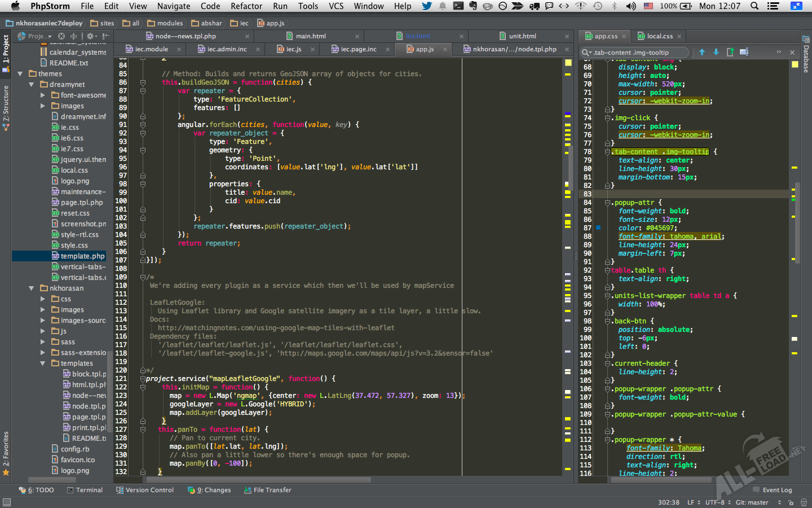The height and width of the screenshot is (508, 812).
Task: Toggle the read-only lock icon in status bar
Action: point(791,502)
